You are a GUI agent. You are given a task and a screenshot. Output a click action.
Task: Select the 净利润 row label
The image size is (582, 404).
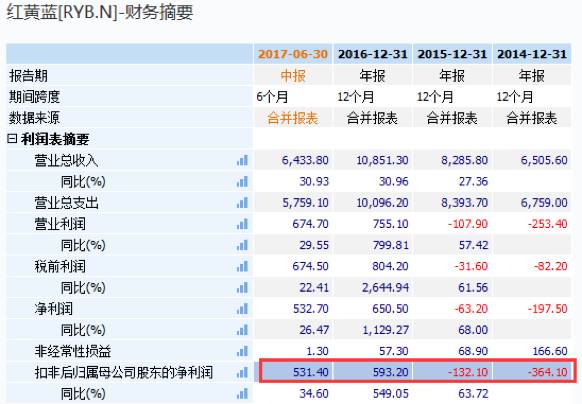[x=54, y=309]
